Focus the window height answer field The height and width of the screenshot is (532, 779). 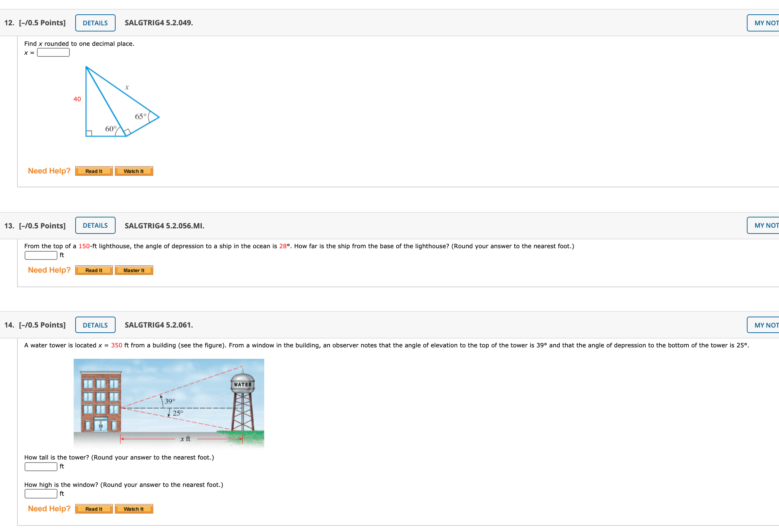point(41,494)
